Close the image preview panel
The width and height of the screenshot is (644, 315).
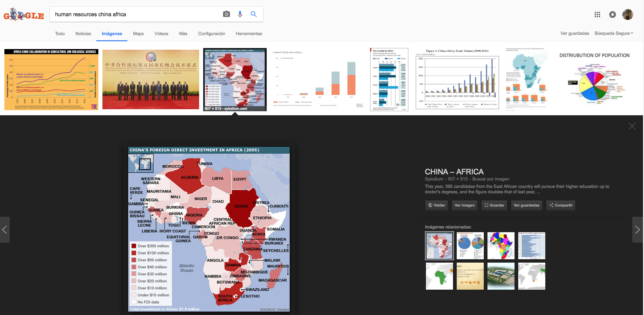632,126
